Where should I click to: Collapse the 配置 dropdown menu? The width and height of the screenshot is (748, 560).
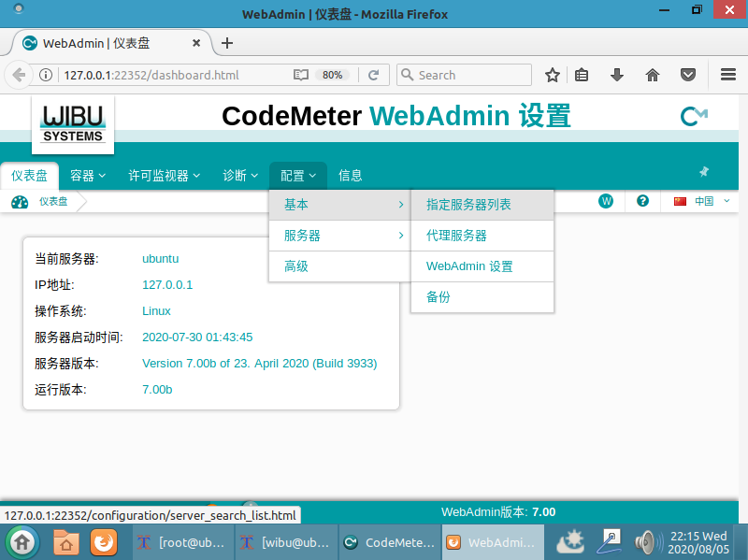click(x=297, y=176)
